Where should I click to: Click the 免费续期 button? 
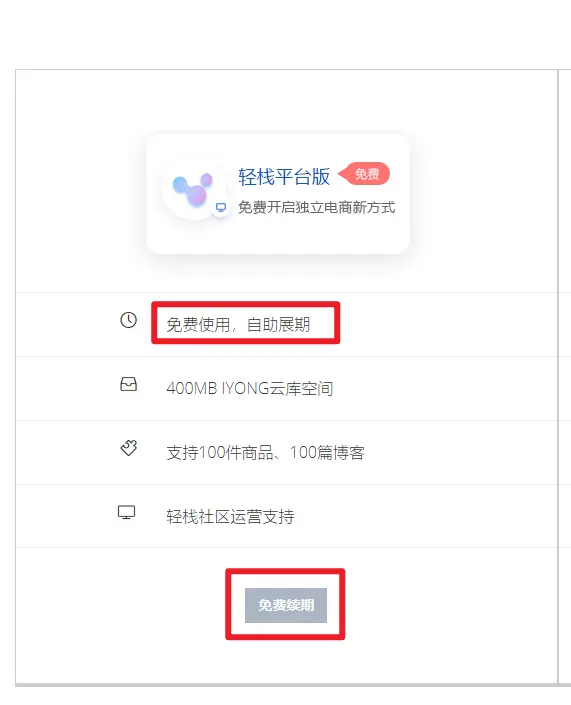pos(286,605)
